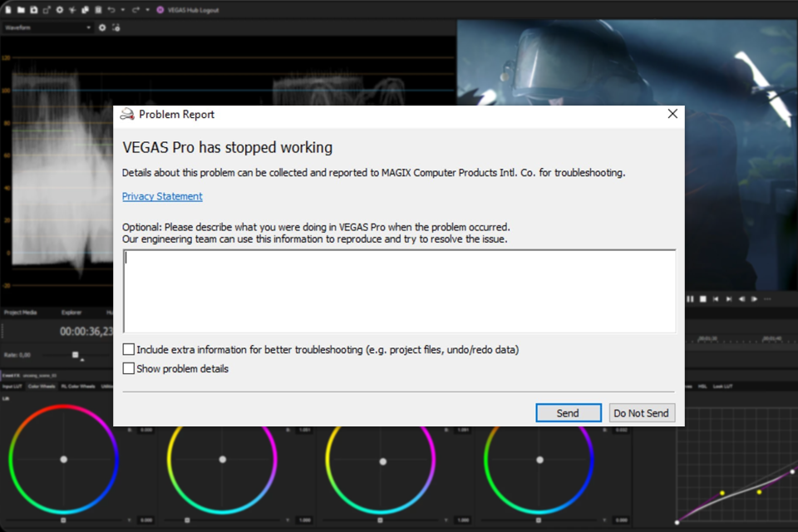Select the Look LUT tab

click(722, 387)
